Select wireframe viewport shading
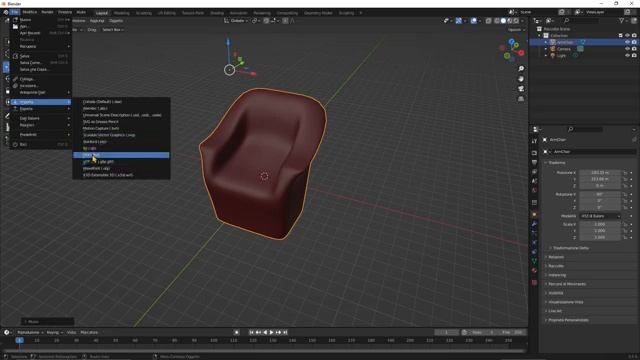Screen dimensions: 640x360 tap(497, 21)
